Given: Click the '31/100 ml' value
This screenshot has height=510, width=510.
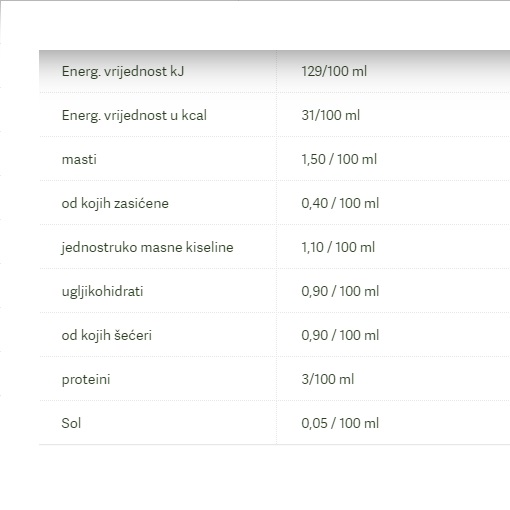Looking at the screenshot, I should pyautogui.click(x=330, y=115).
